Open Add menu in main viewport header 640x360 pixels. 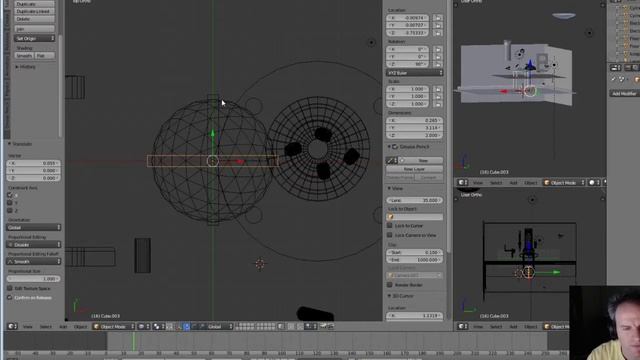point(63,327)
